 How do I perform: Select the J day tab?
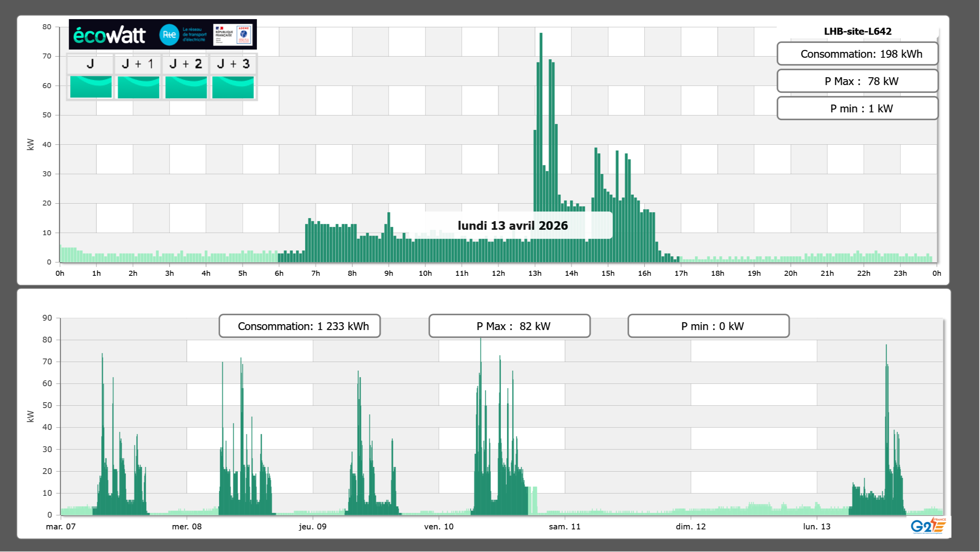click(90, 64)
